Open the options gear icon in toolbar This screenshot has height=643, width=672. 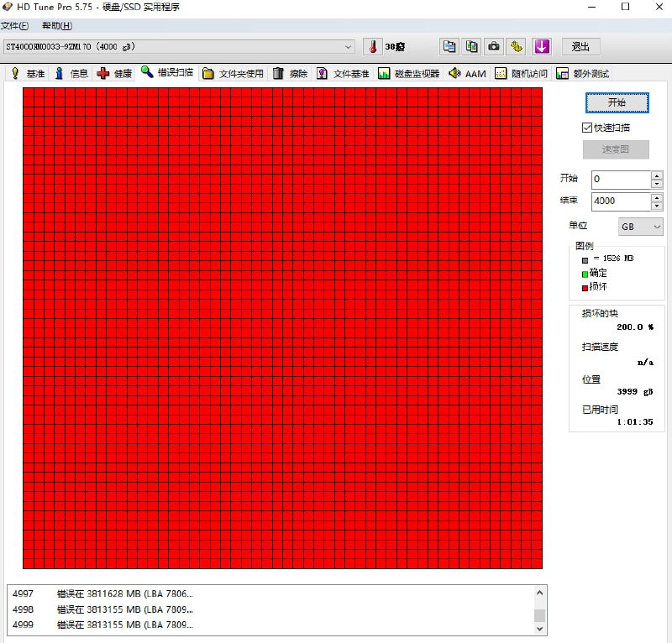(517, 46)
